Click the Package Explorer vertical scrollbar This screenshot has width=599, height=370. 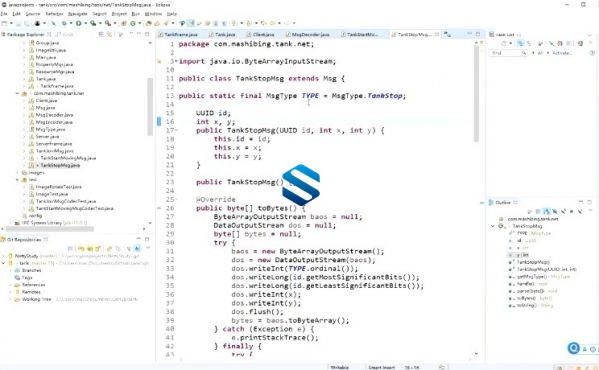[x=150, y=107]
